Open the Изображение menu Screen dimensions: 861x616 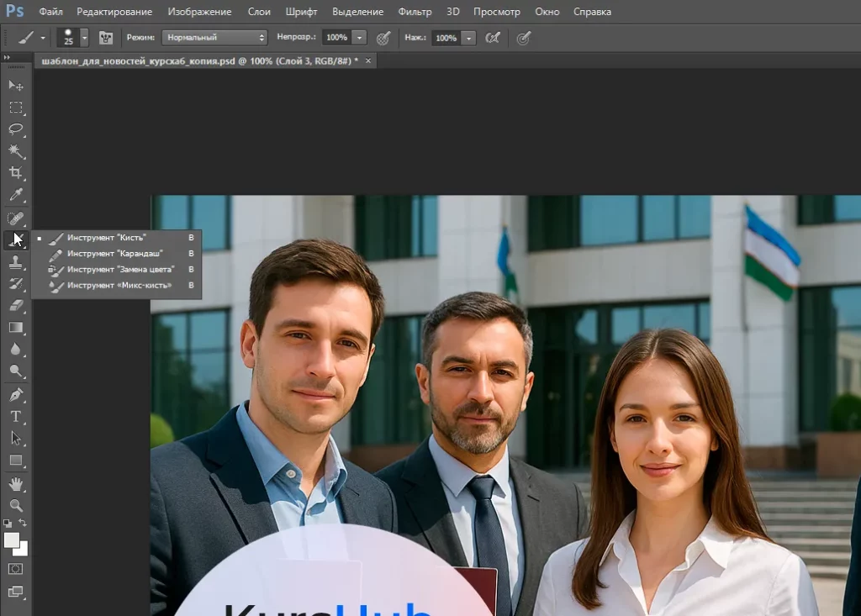[x=199, y=12]
